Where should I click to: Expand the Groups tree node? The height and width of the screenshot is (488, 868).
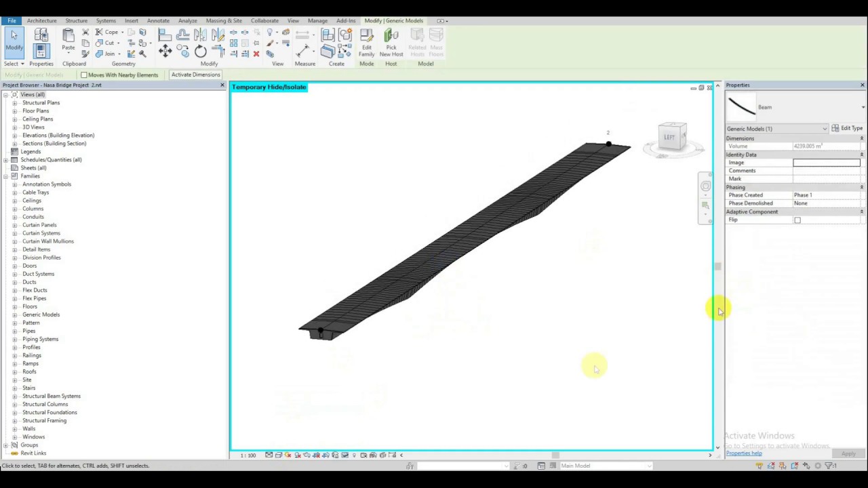tap(6, 445)
